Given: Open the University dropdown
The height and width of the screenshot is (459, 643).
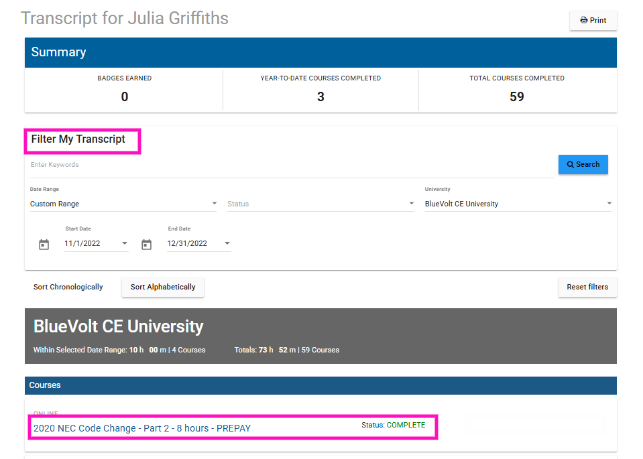Looking at the screenshot, I should (518, 203).
